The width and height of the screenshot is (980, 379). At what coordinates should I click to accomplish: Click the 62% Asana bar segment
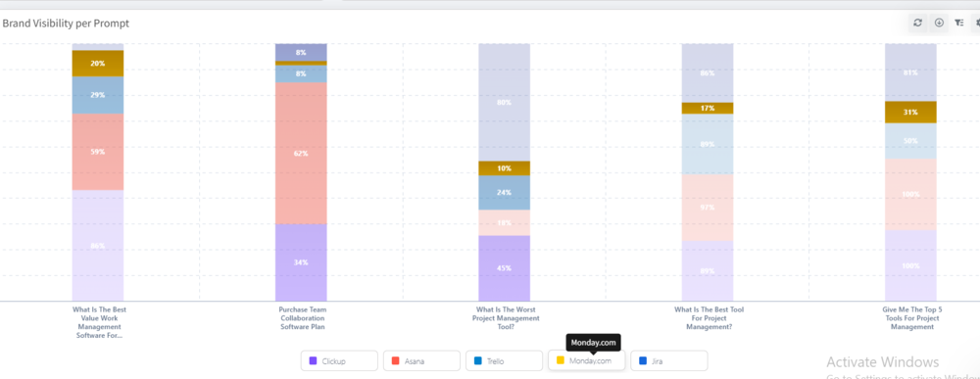tap(301, 153)
